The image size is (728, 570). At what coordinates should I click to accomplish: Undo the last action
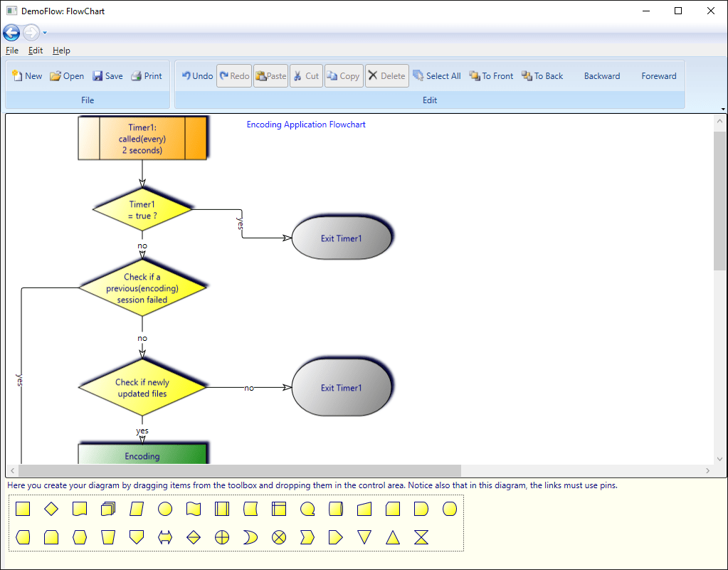196,75
